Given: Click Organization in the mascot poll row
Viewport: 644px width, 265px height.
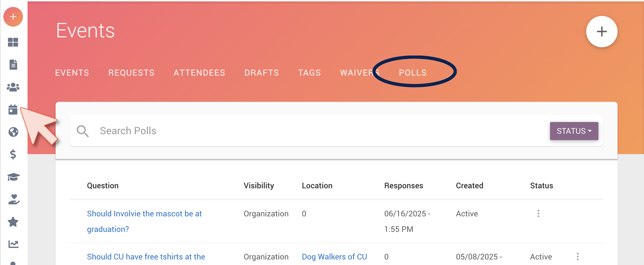Looking at the screenshot, I should point(266,214).
